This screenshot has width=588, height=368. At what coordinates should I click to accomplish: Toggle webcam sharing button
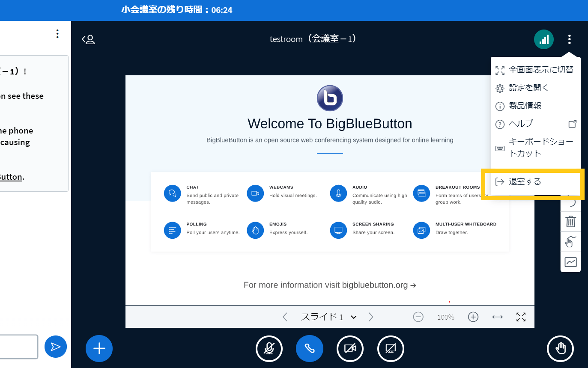[350, 348]
